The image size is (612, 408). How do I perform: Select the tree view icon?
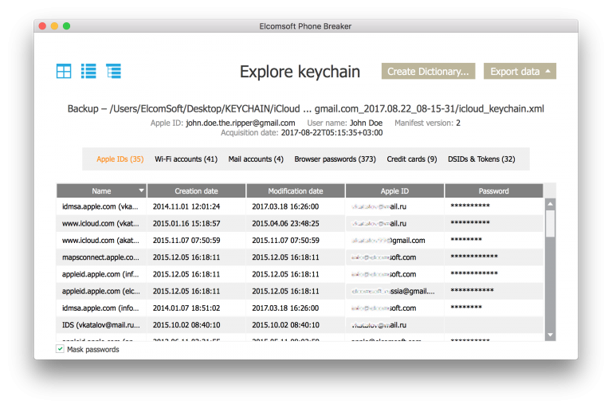coord(113,71)
